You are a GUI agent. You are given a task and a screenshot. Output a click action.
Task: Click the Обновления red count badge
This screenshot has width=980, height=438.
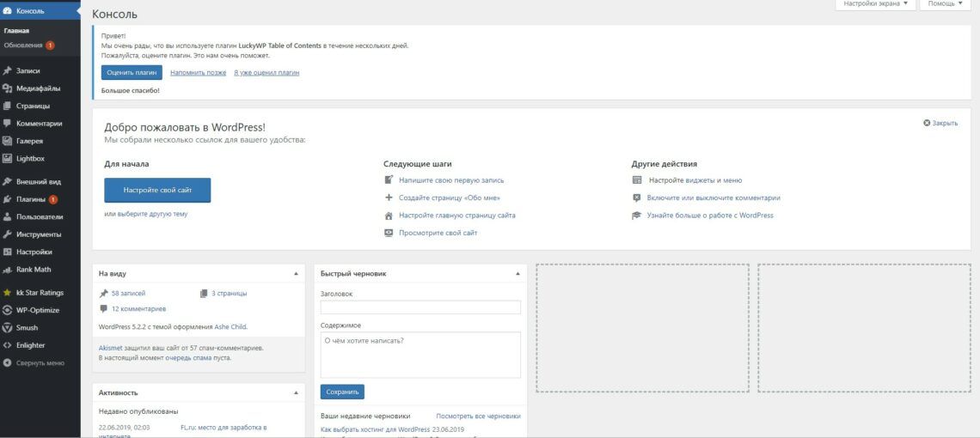point(50,46)
